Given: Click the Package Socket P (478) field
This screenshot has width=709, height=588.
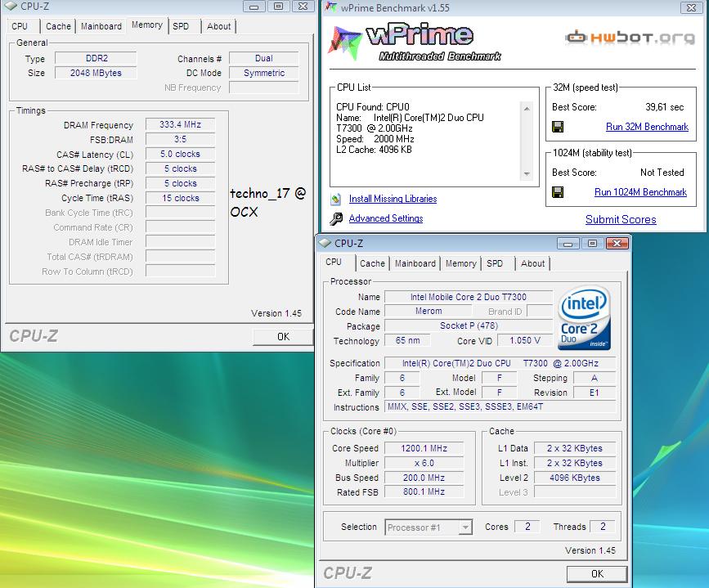Looking at the screenshot, I should (x=469, y=325).
